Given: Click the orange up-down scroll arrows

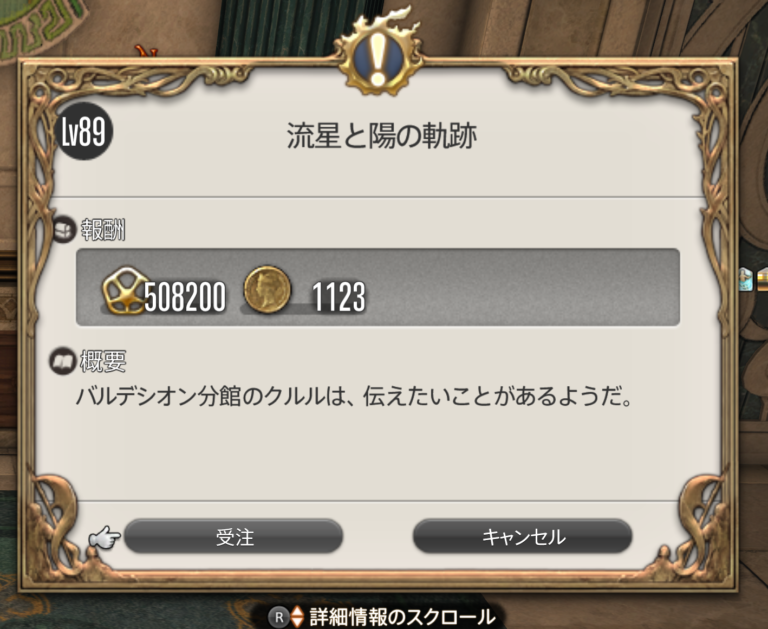Looking at the screenshot, I should point(297,617).
